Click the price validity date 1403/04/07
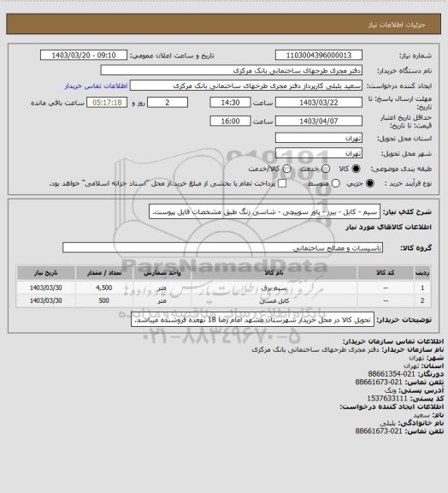448x493 pixels. click(x=319, y=121)
